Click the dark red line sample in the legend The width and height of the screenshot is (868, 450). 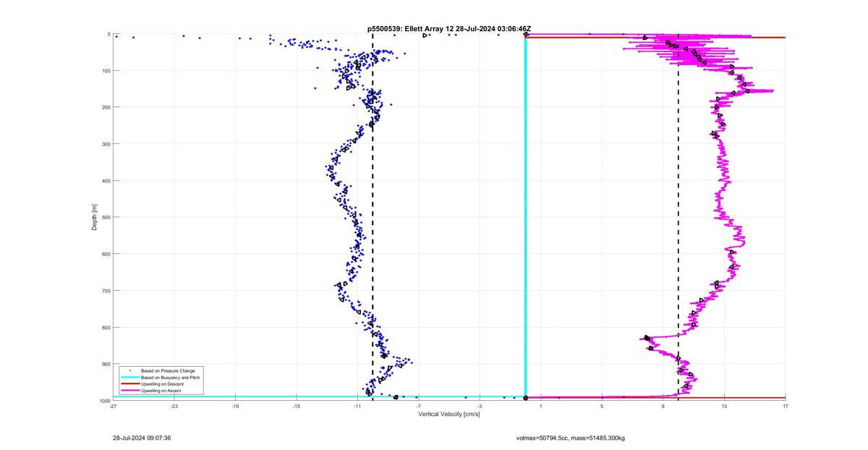129,384
